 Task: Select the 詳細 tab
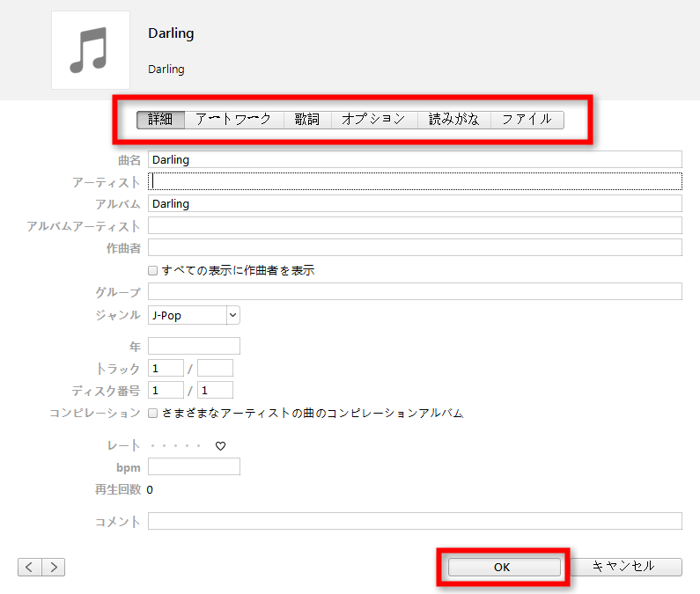tap(160, 120)
